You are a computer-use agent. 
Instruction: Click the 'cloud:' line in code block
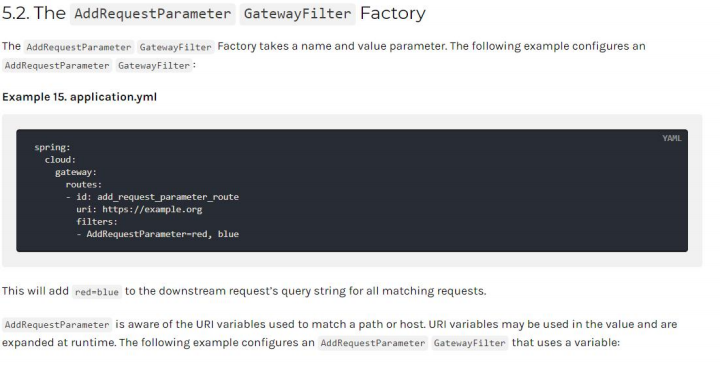click(x=60, y=160)
